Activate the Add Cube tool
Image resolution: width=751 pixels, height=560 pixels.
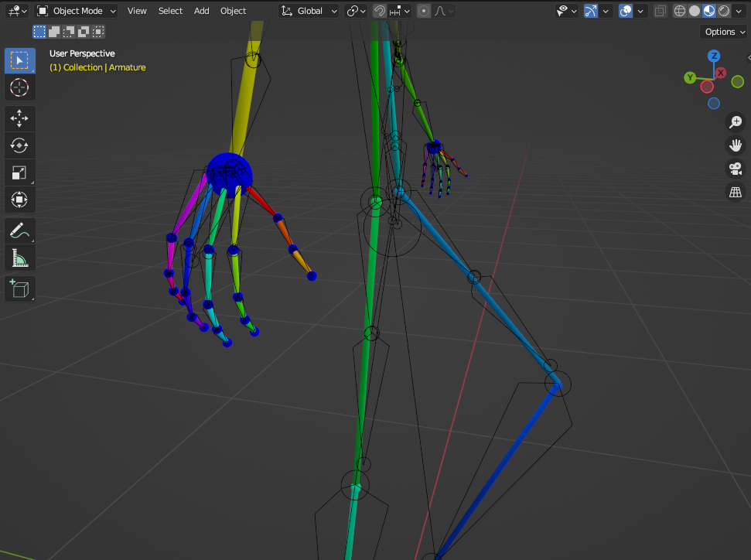[19, 289]
